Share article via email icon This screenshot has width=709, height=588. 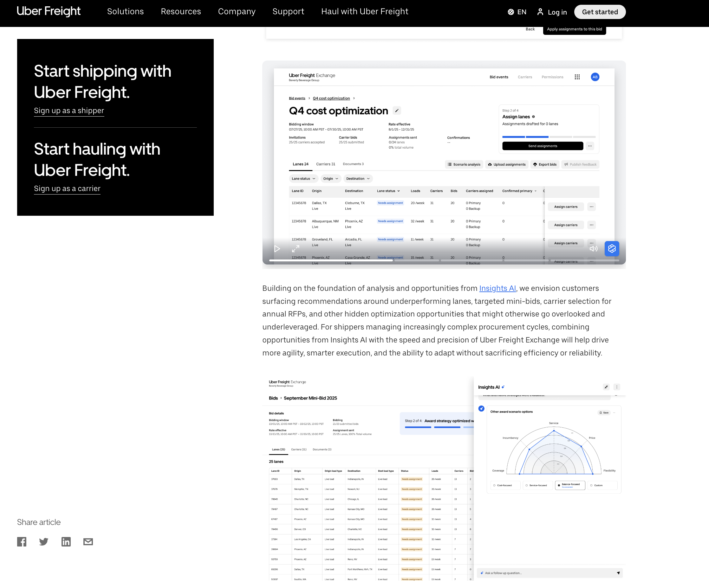click(88, 542)
